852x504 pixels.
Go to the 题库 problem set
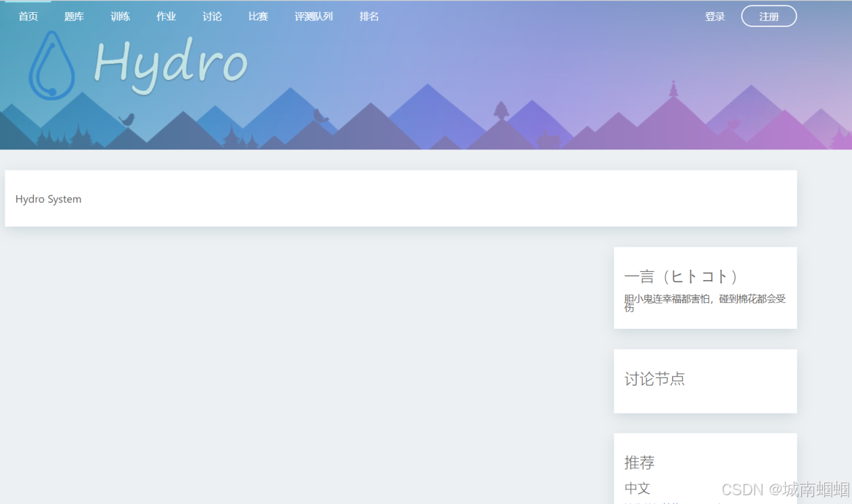(x=74, y=16)
